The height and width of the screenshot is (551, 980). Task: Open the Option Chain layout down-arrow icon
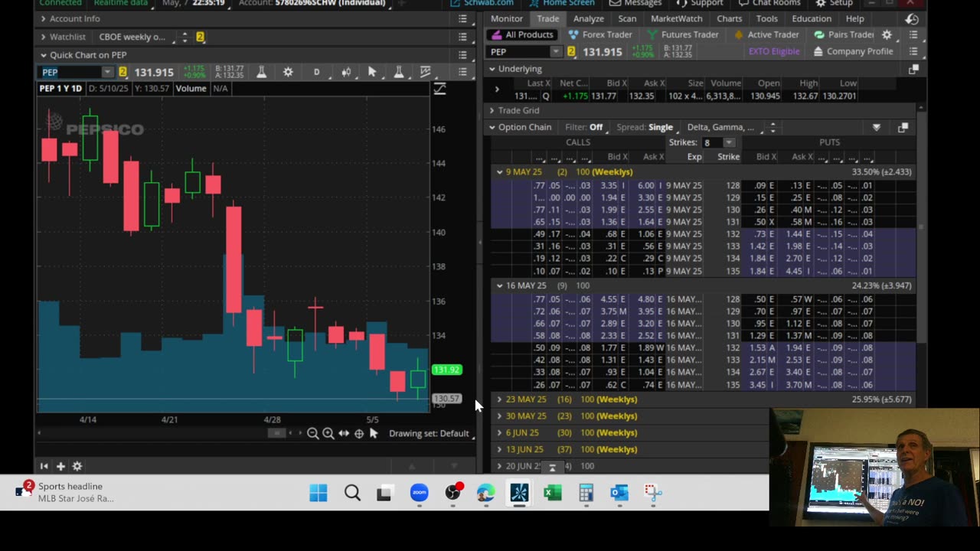pyautogui.click(x=877, y=127)
